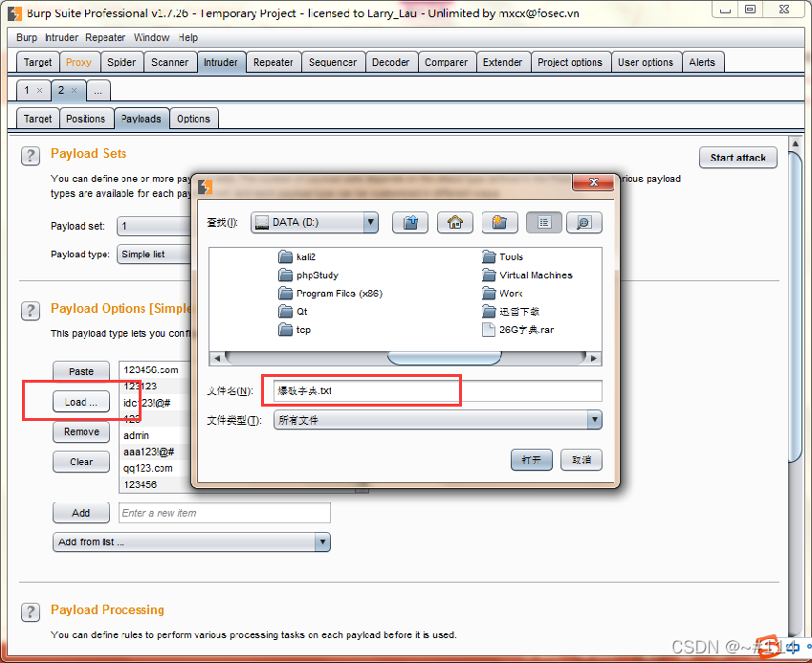Image resolution: width=812 pixels, height=663 pixels.
Task: Switch to the Sequencer tab
Action: pos(333,63)
